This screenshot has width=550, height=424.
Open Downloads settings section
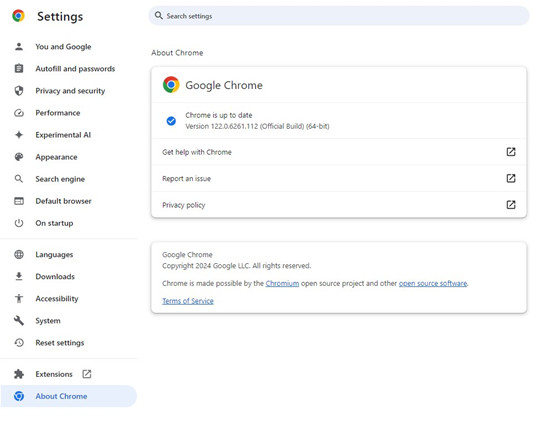[55, 276]
